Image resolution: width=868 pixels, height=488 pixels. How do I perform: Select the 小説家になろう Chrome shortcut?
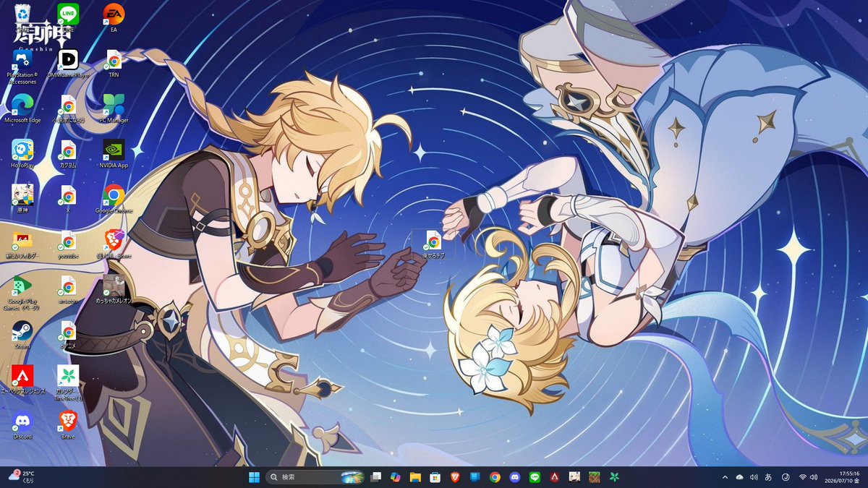pyautogui.click(x=68, y=108)
